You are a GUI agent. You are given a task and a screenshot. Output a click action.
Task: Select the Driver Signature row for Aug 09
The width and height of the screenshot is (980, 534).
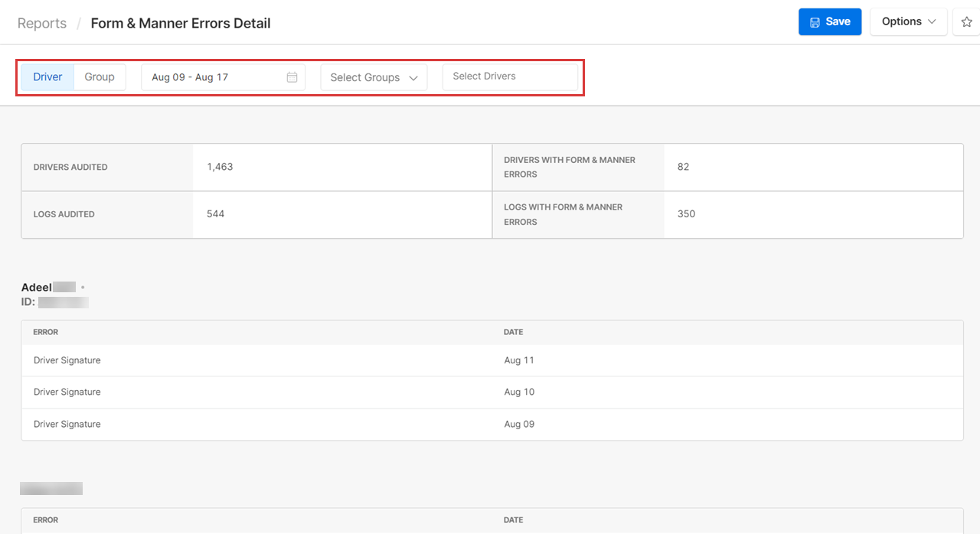67,425
